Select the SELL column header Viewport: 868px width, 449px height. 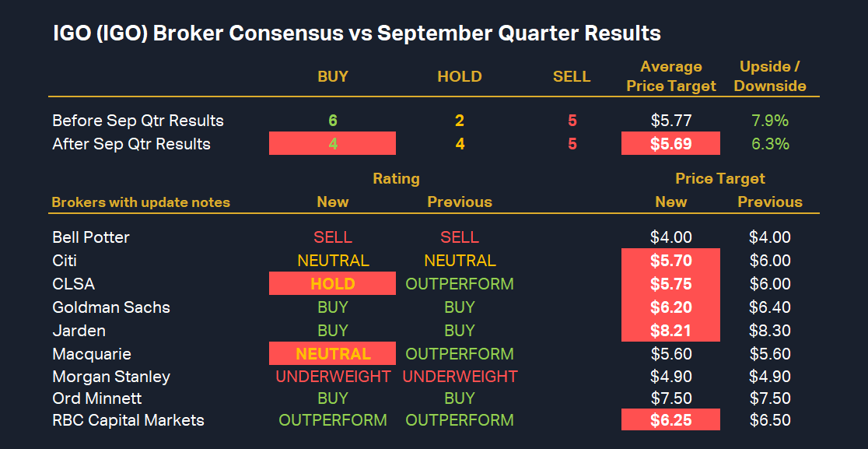tap(572, 76)
